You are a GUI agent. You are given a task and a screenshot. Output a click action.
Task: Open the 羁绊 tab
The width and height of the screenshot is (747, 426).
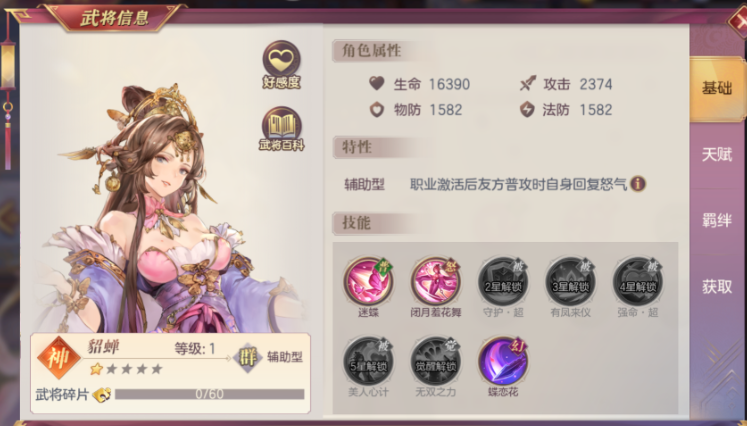[x=717, y=220]
